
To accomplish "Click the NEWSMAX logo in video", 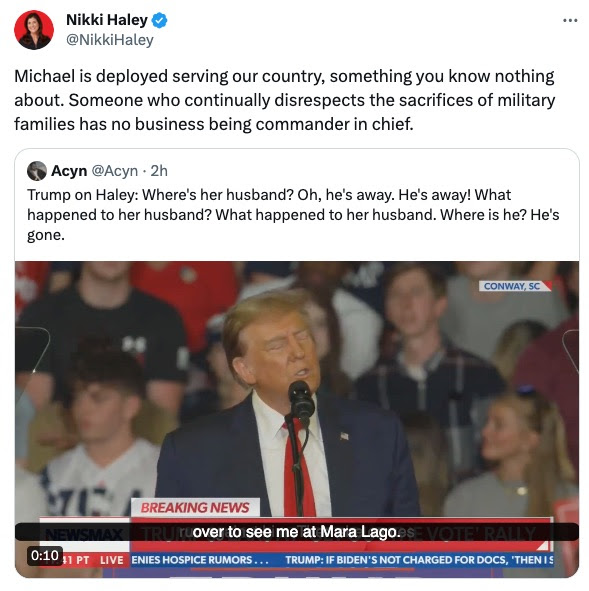I will [x=84, y=534].
